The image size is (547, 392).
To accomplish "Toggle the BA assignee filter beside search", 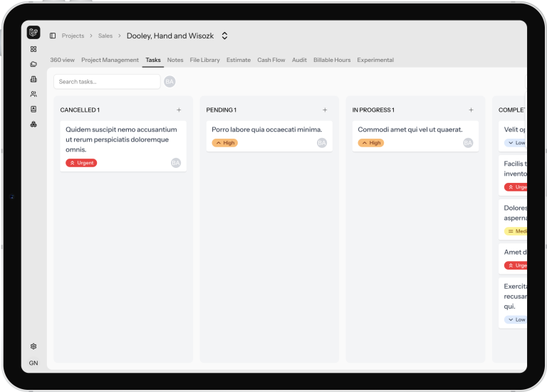I will point(170,82).
